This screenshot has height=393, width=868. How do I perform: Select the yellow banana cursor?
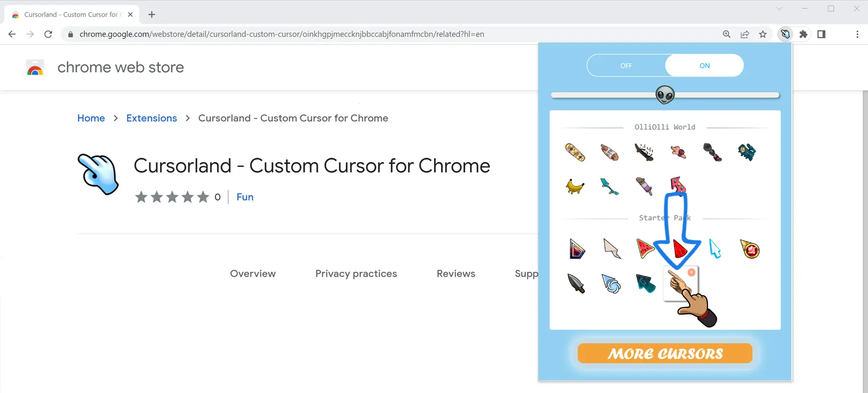coord(575,186)
